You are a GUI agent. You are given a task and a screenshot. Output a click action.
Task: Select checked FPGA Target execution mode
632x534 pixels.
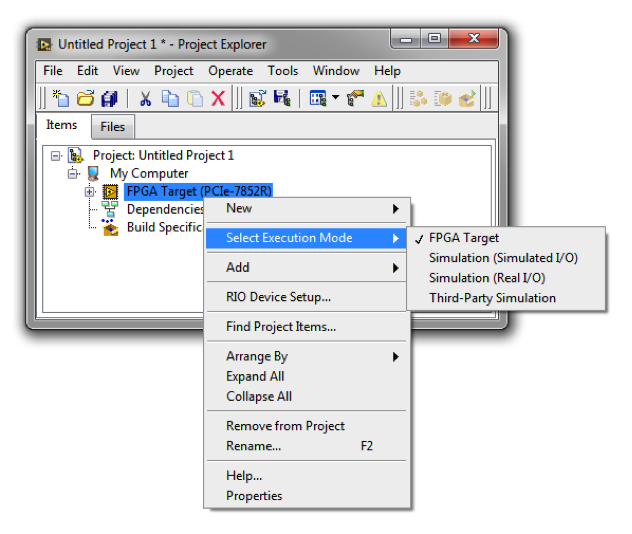pyautogui.click(x=464, y=238)
